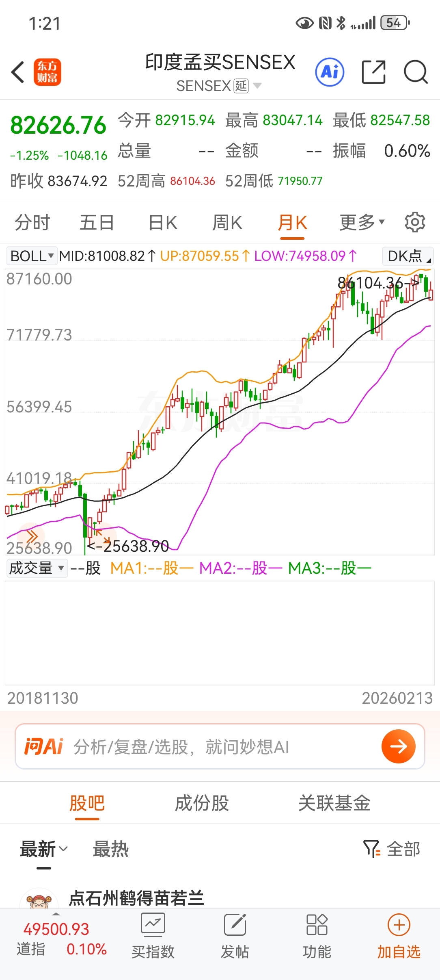Tap the orange double-arrow chart expander
This screenshot has width=440, height=980.
[32, 536]
